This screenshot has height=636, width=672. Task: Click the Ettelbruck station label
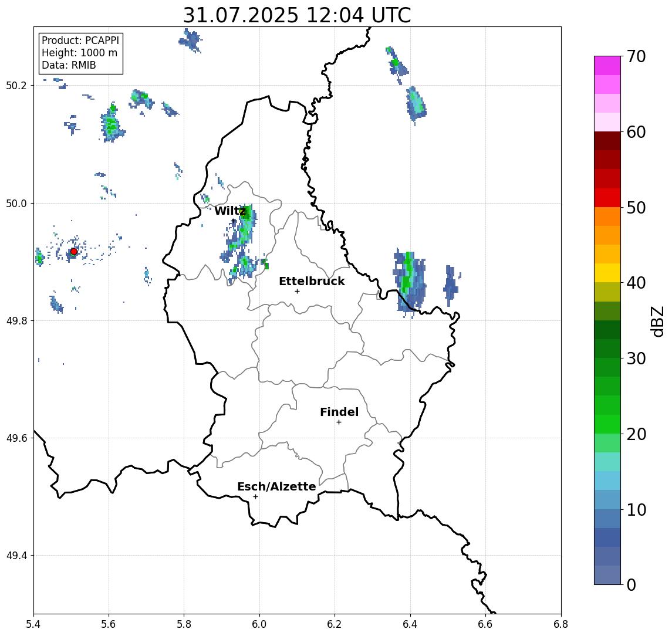(312, 281)
